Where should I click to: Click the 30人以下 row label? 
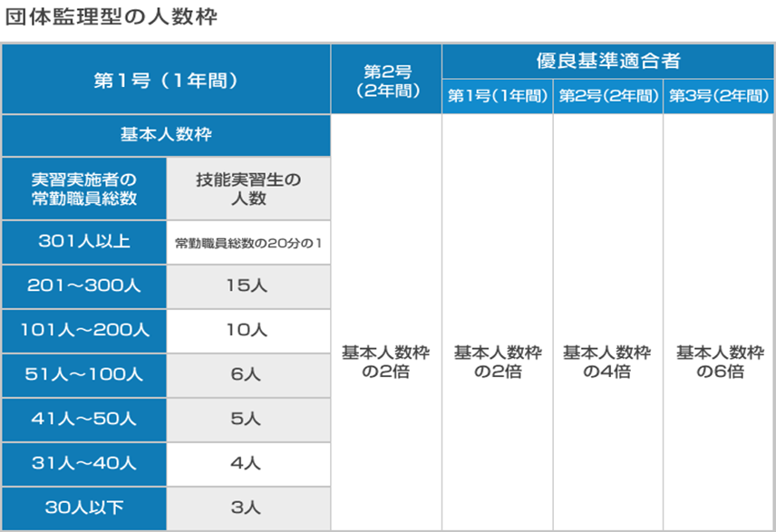(84, 508)
